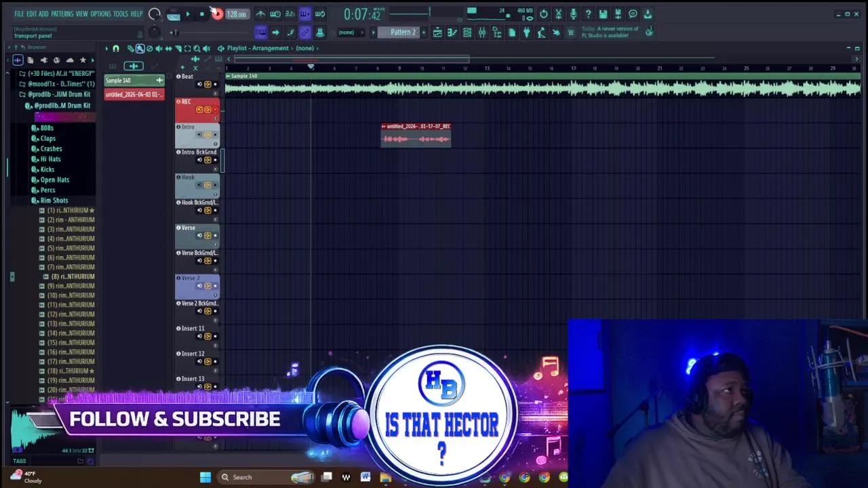This screenshot has width=868, height=488.
Task: Adjust the master volume knob
Action: coord(155,14)
